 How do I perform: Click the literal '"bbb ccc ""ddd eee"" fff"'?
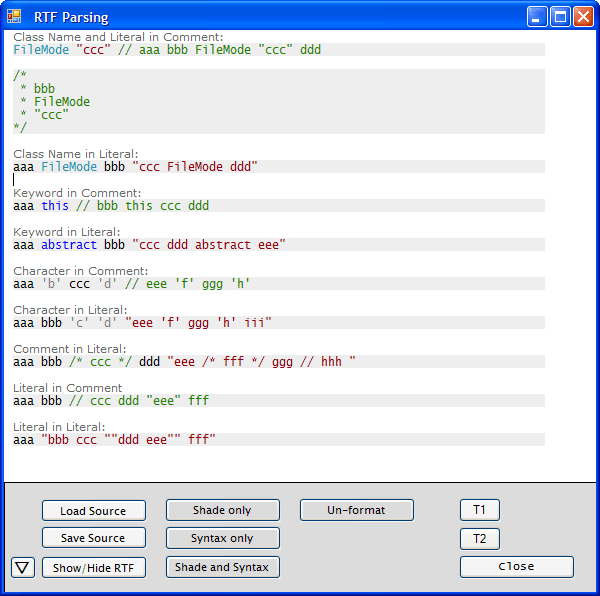click(129, 440)
